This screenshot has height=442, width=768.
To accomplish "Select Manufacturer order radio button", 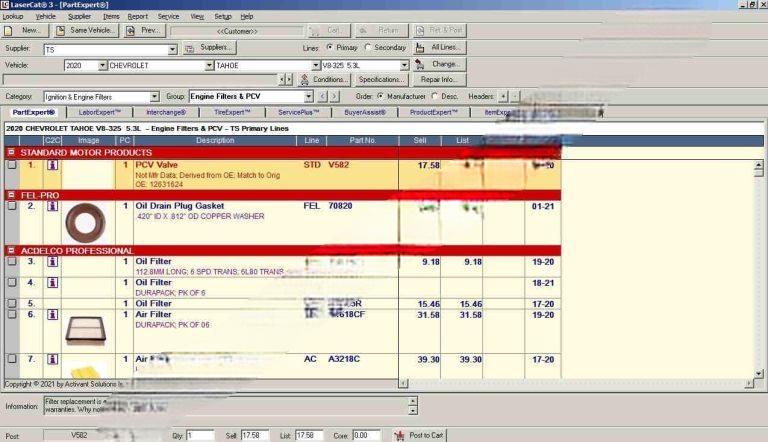I will click(x=381, y=97).
